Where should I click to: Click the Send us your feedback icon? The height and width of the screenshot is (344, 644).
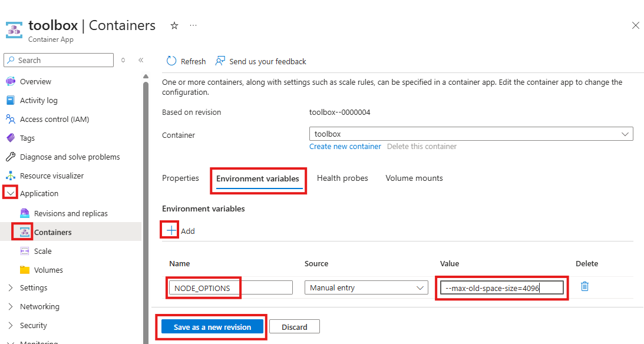[221, 61]
